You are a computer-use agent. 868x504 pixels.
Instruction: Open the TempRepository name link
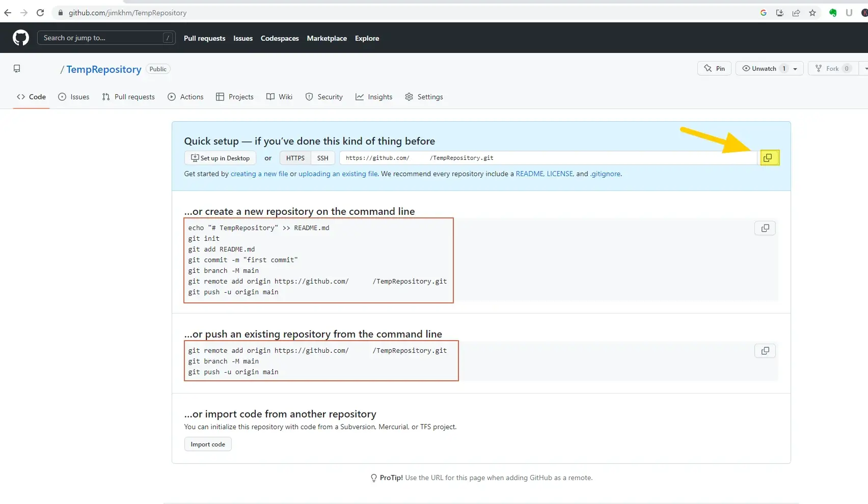[104, 69]
